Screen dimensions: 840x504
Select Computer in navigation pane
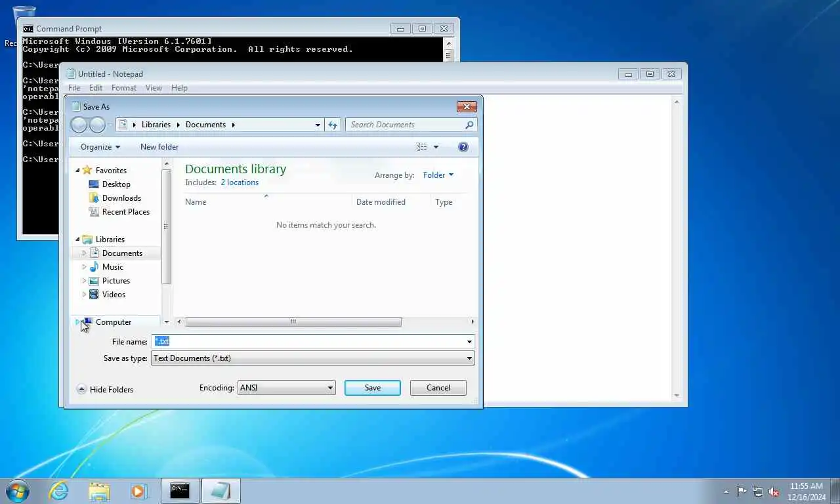click(x=113, y=322)
